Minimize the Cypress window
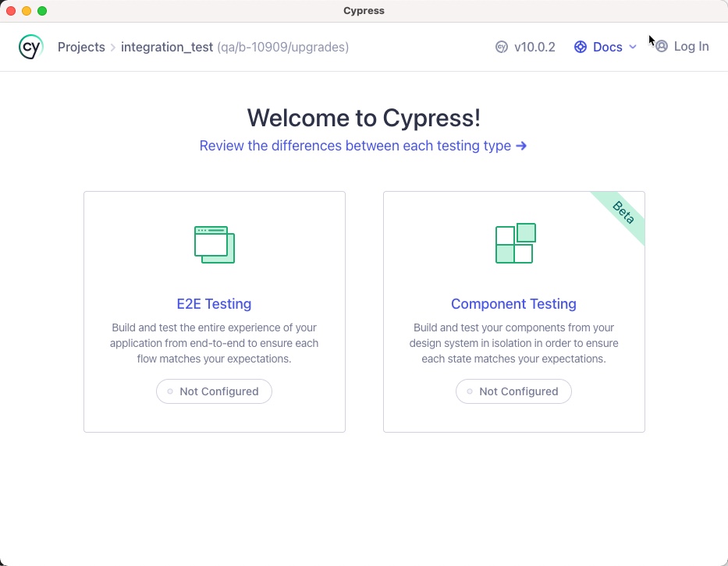 (27, 11)
